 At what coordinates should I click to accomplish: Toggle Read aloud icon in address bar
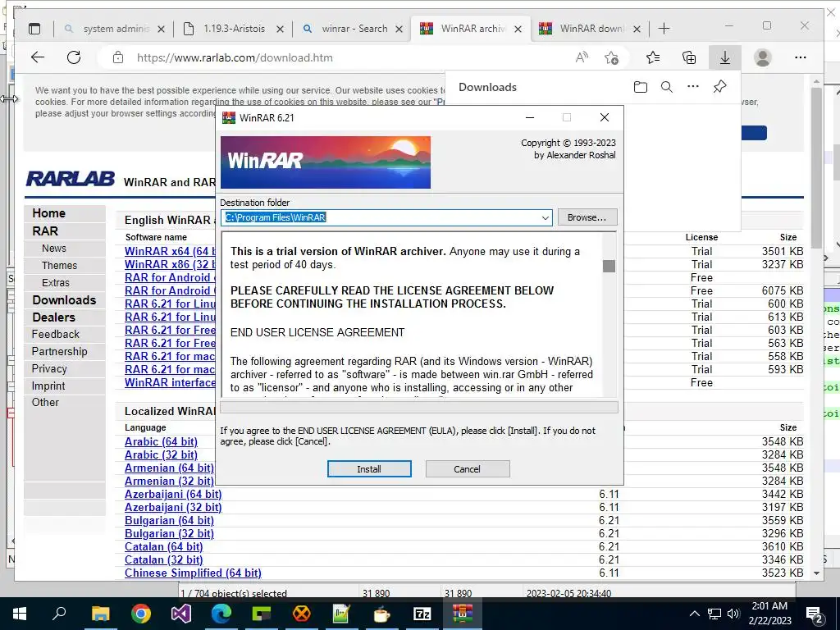point(582,57)
